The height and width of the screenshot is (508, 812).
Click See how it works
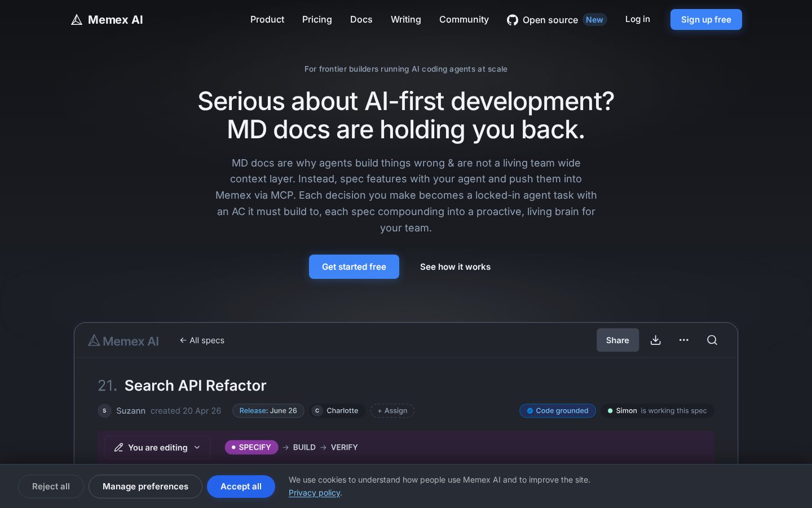(455, 266)
